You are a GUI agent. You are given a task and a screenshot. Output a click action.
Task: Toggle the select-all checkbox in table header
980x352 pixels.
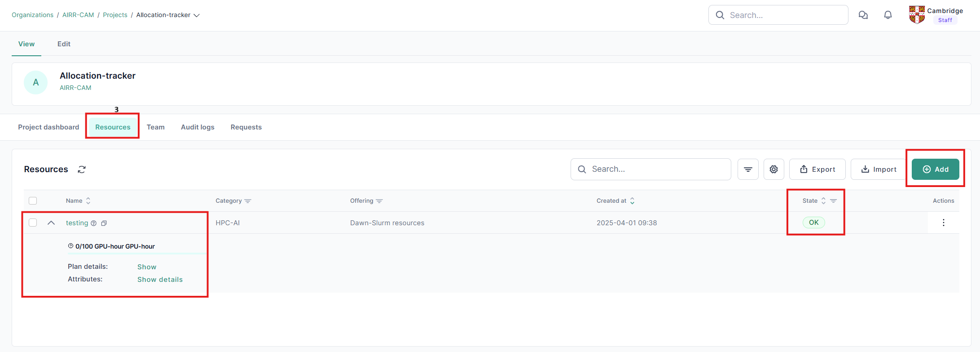tap(33, 201)
